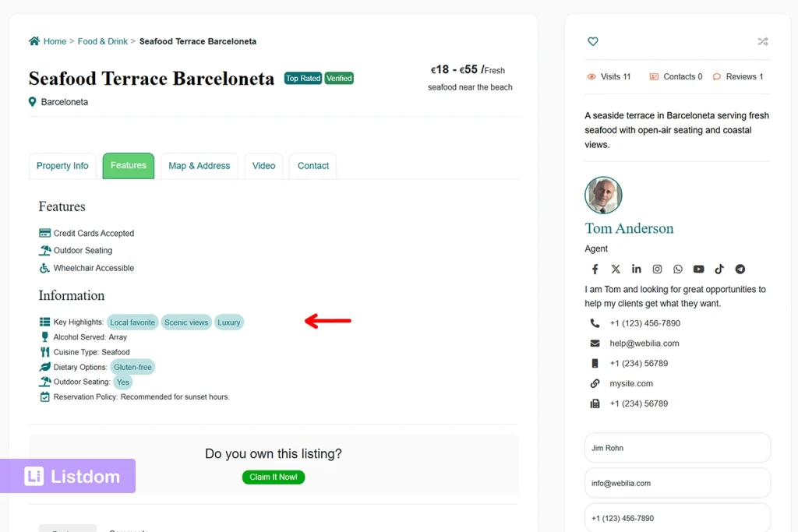Click the shuffle listing icon
798x532 pixels.
click(x=762, y=41)
